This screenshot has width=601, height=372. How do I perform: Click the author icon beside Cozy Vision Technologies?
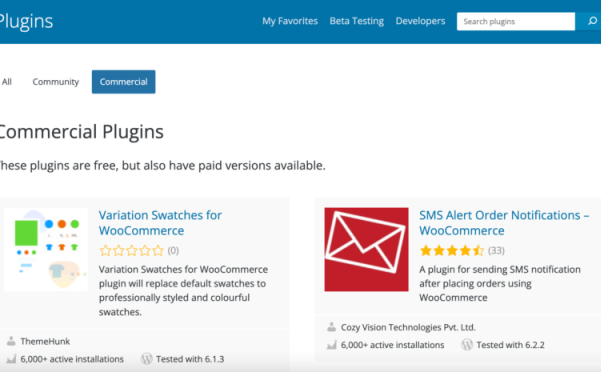click(332, 327)
